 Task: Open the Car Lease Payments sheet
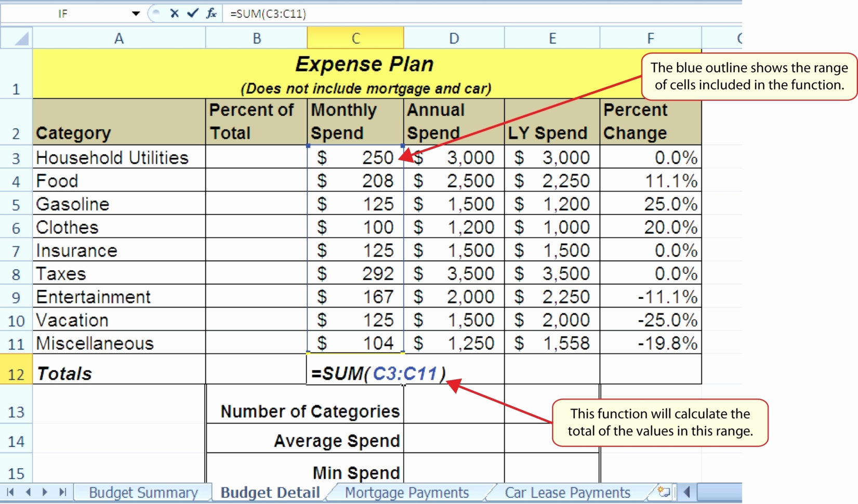coord(567,492)
